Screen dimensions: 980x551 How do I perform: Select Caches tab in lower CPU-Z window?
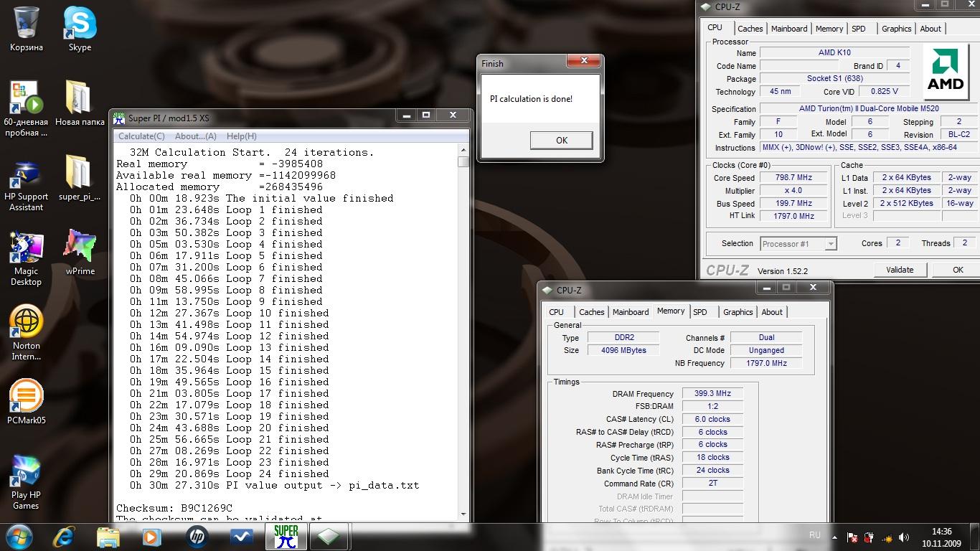click(591, 312)
